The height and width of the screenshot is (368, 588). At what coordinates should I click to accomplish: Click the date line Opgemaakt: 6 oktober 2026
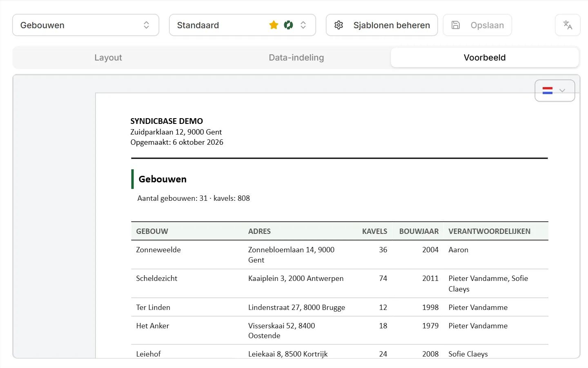177,142
